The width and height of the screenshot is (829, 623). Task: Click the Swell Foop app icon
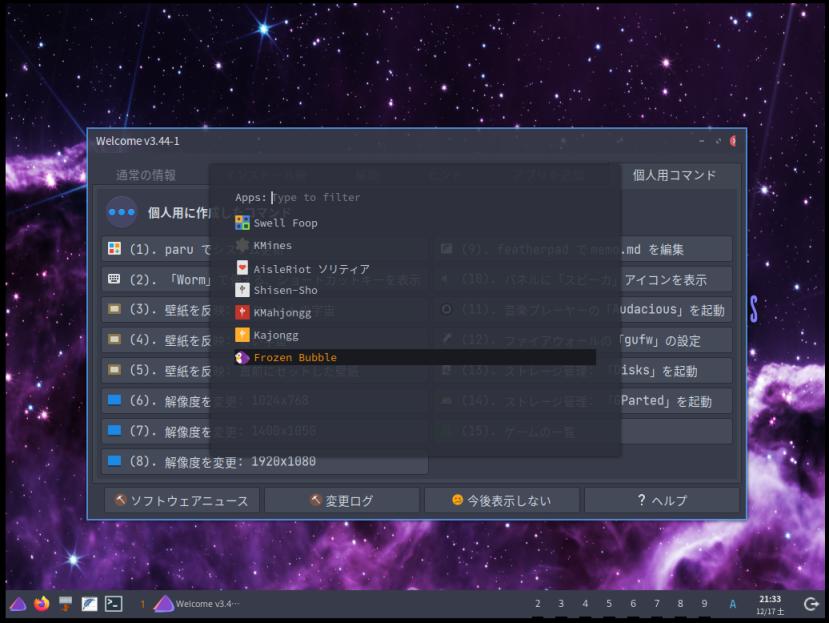click(x=242, y=223)
